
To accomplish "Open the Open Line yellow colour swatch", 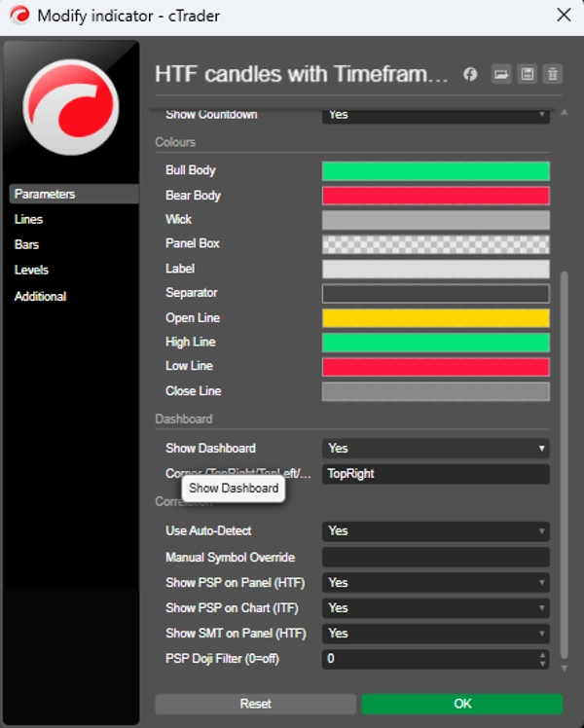I will pos(435,318).
